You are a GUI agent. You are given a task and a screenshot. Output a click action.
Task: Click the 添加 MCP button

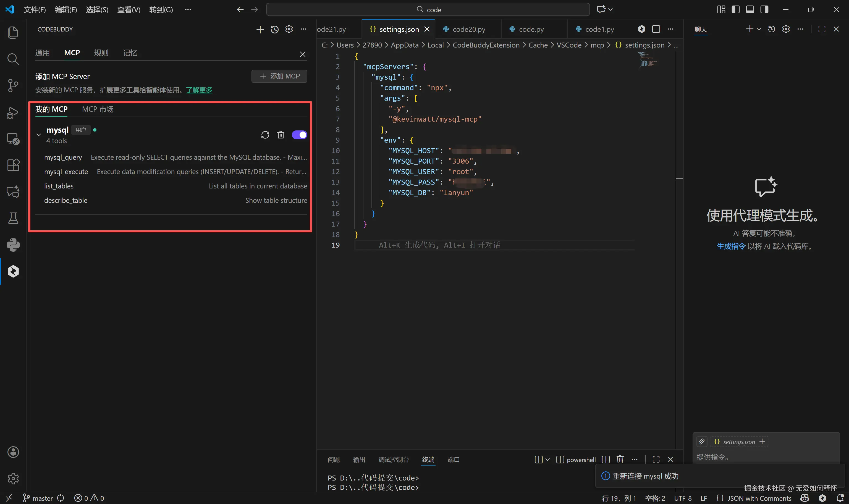point(279,76)
